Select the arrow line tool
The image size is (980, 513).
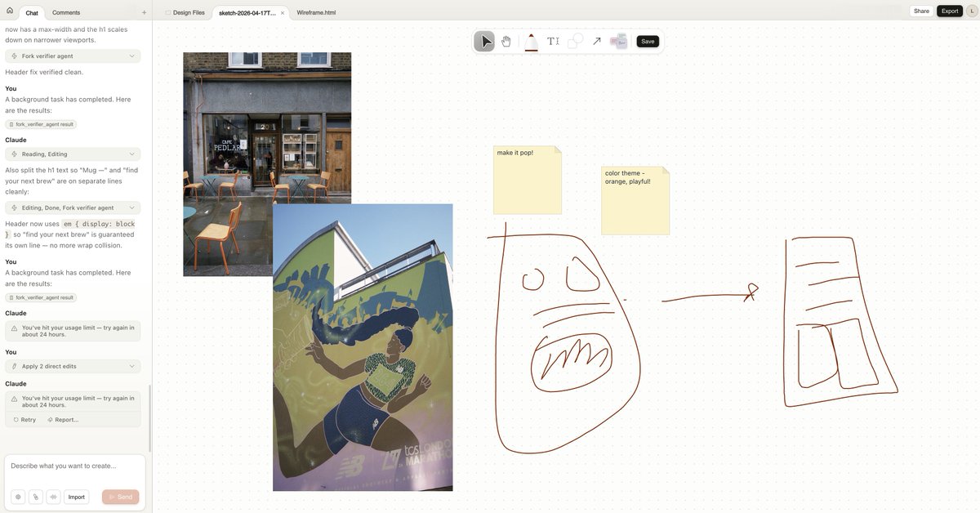click(597, 41)
